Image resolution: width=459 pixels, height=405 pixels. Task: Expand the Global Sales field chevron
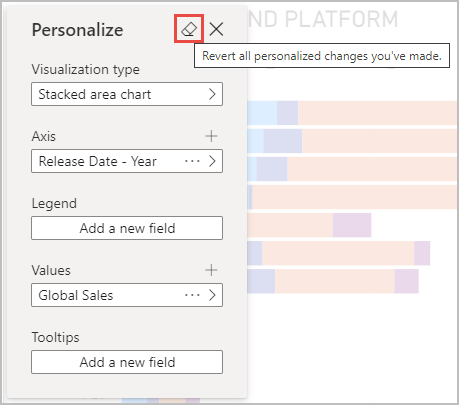(x=212, y=295)
